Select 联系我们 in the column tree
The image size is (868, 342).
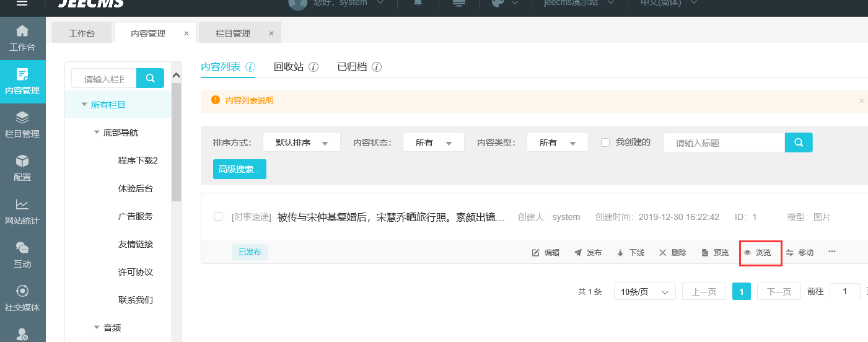[136, 300]
